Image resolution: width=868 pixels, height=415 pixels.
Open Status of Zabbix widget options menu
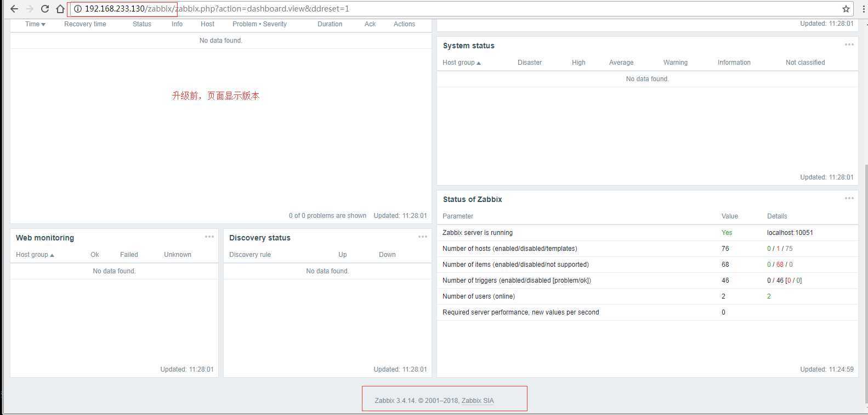coord(849,198)
